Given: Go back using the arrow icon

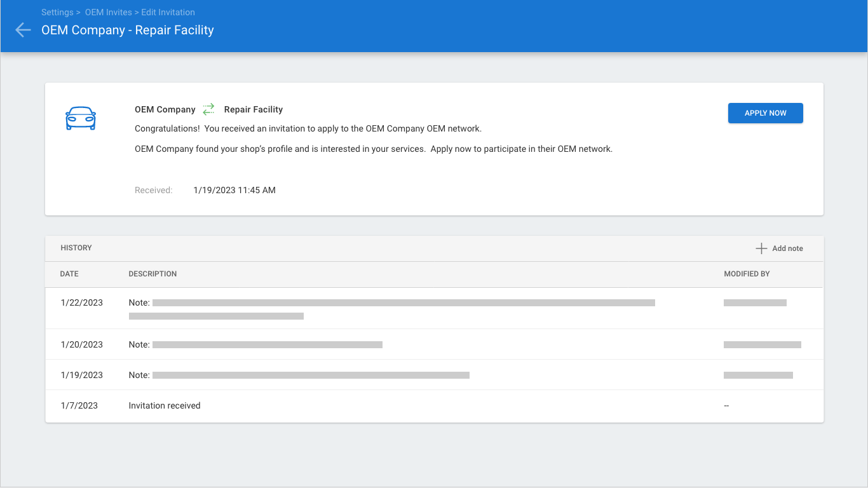Looking at the screenshot, I should 23,30.
